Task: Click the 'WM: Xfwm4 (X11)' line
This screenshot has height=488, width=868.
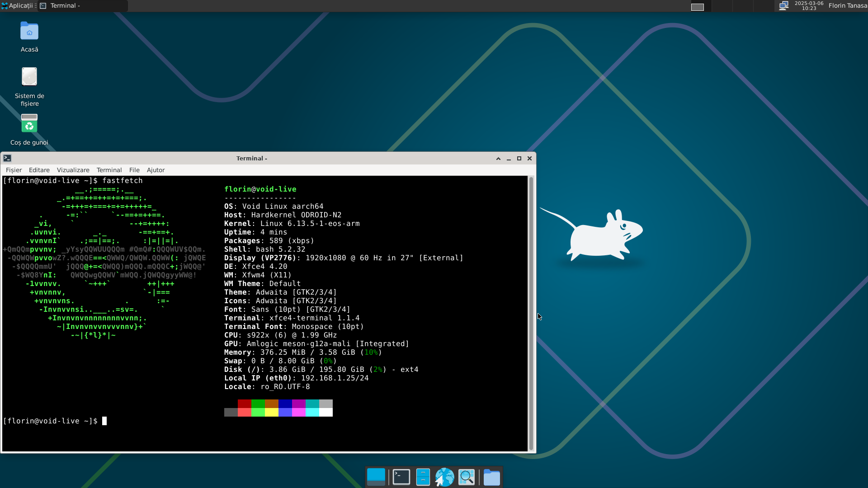Action: tap(258, 275)
